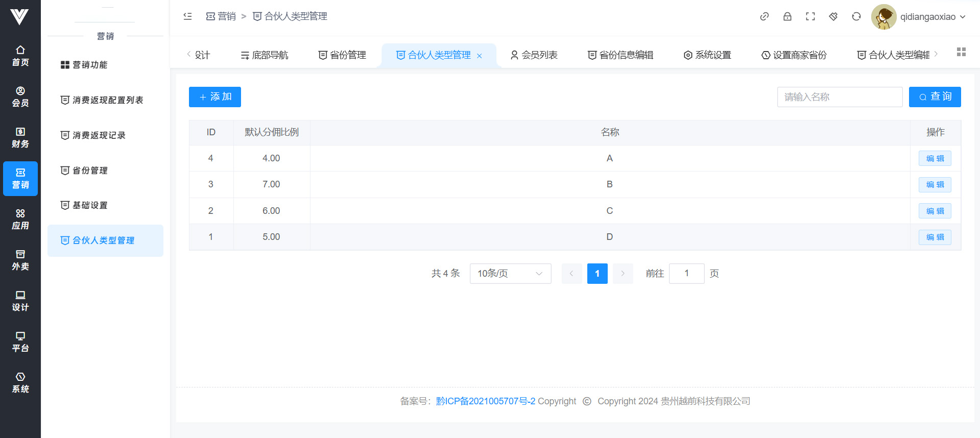Open the 10条/页 page size dropdown
The image size is (980, 438).
click(510, 274)
